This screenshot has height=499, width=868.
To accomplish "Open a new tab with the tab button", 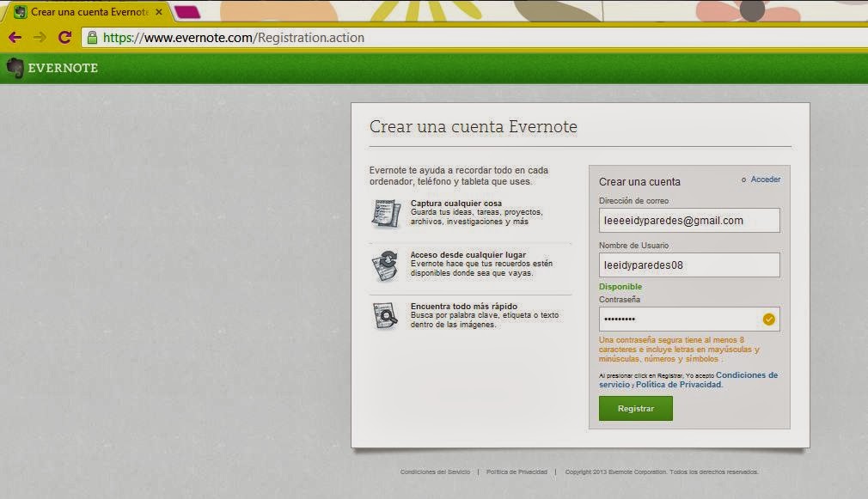I will tap(187, 12).
